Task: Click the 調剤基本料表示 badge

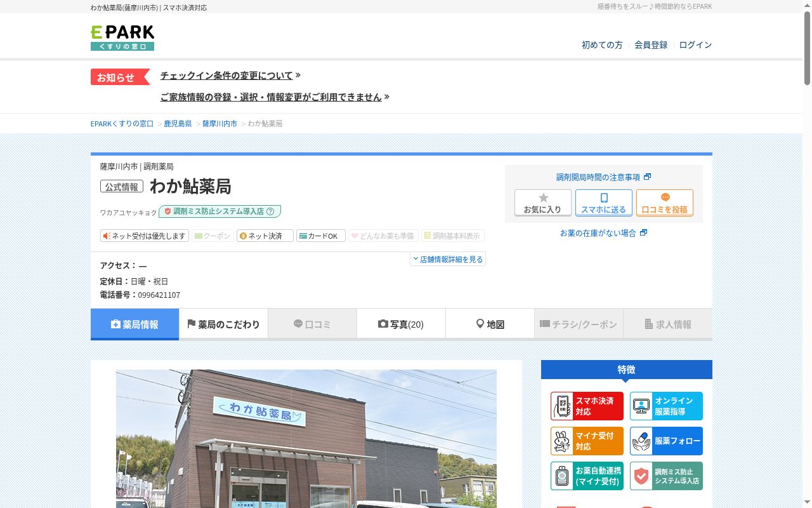Action: (x=453, y=236)
